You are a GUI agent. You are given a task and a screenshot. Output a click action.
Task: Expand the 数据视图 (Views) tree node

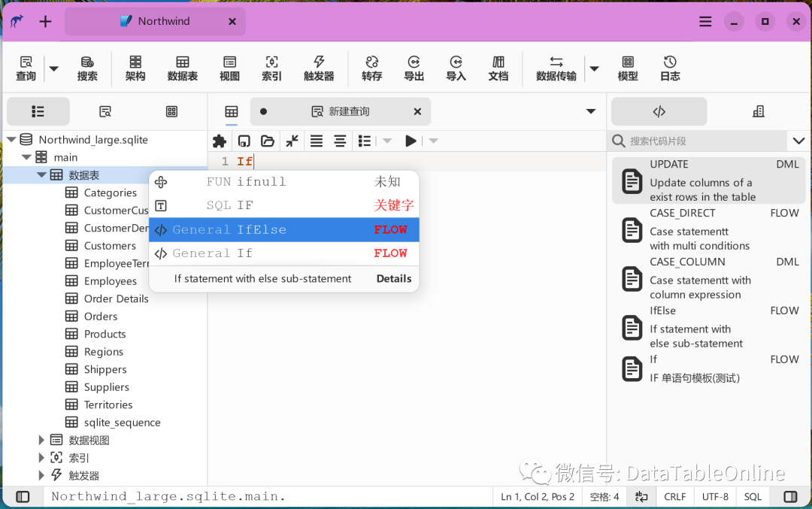(x=41, y=439)
